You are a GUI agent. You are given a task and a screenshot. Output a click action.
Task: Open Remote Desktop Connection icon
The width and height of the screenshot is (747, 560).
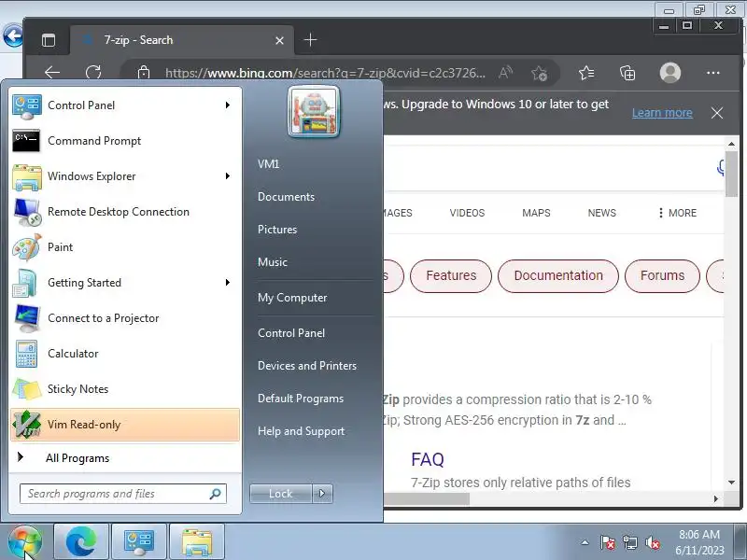click(27, 212)
